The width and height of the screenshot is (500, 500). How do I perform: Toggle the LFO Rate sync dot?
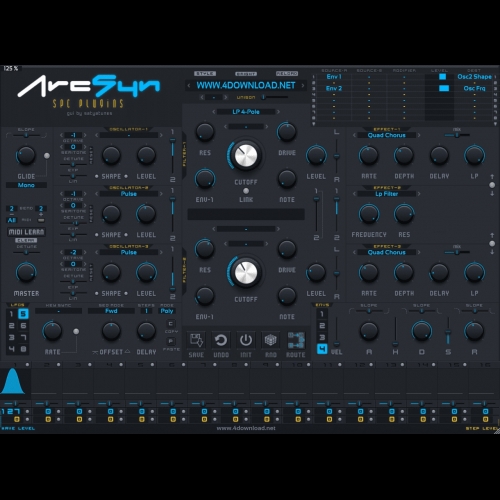(x=76, y=331)
